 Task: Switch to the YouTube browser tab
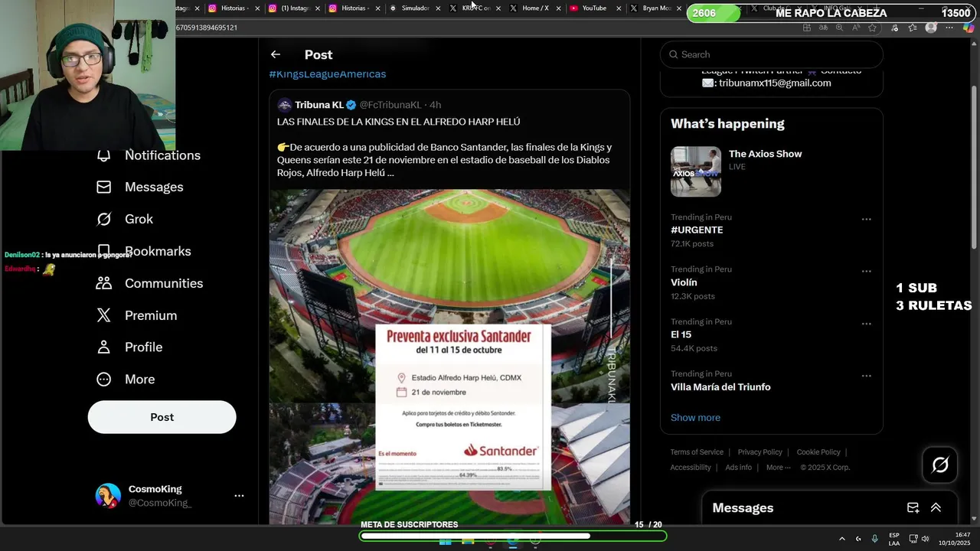click(x=593, y=8)
